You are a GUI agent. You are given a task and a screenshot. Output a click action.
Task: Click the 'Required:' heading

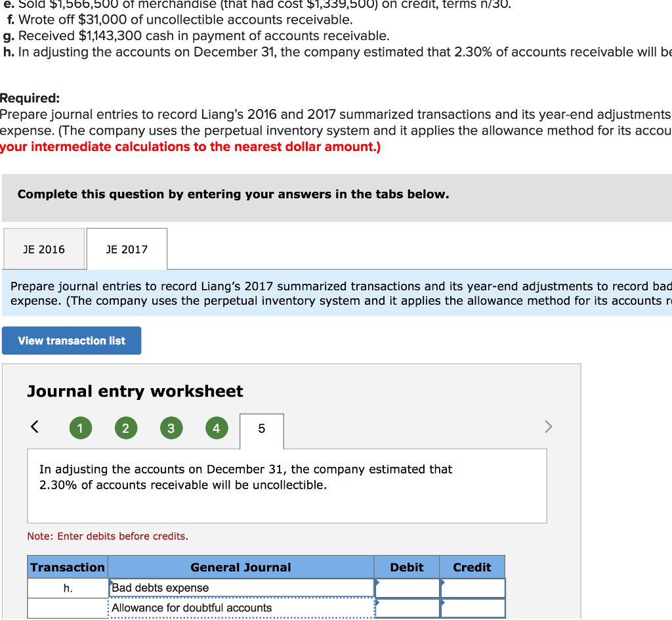click(30, 98)
